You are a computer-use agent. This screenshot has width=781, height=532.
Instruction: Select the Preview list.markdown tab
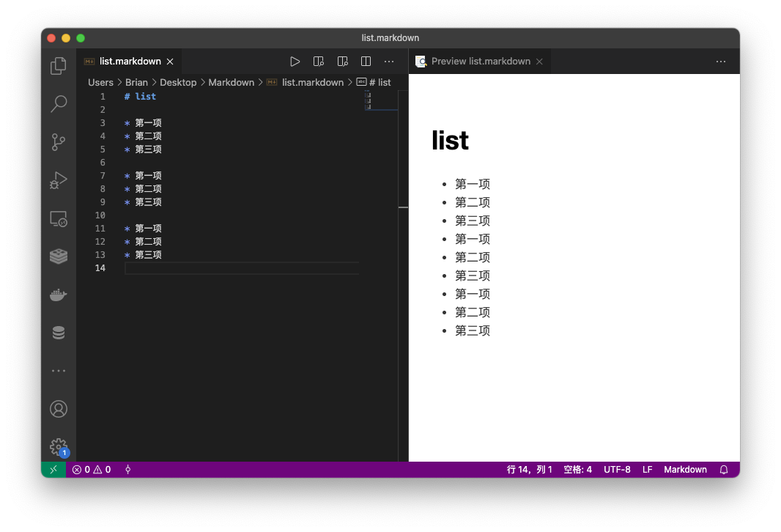pyautogui.click(x=480, y=62)
